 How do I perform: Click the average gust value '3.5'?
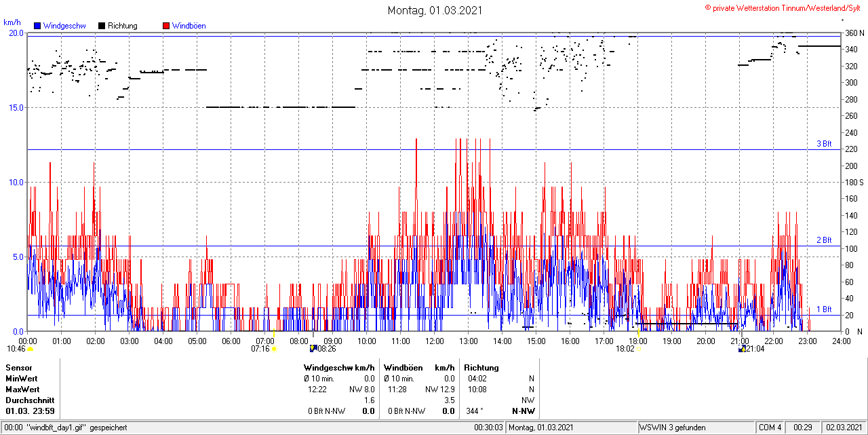(449, 400)
